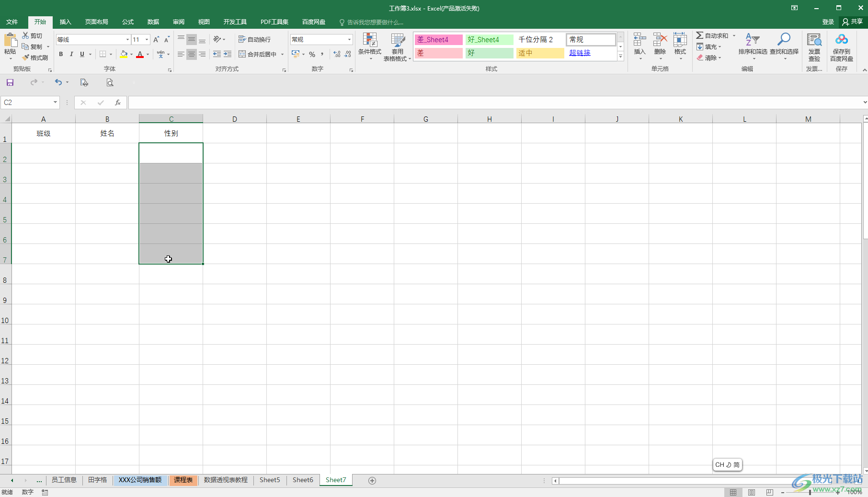The width and height of the screenshot is (868, 497).
Task: Switch to the Formulas (公式) tab
Action: pyautogui.click(x=128, y=22)
